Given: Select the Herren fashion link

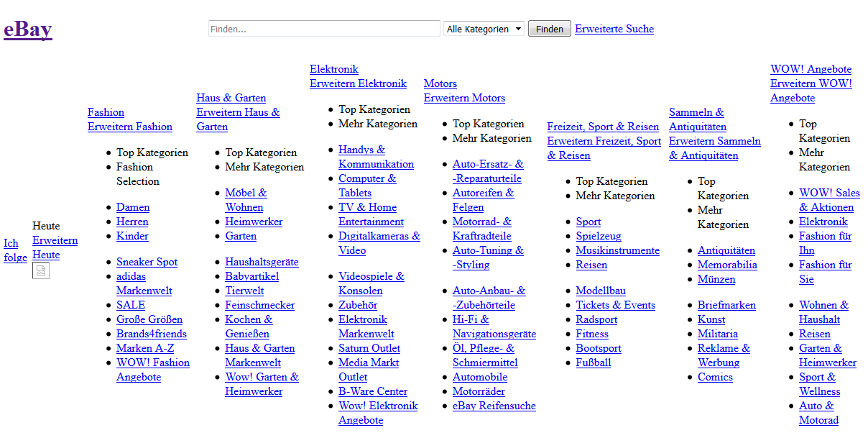Looking at the screenshot, I should coord(132,222).
